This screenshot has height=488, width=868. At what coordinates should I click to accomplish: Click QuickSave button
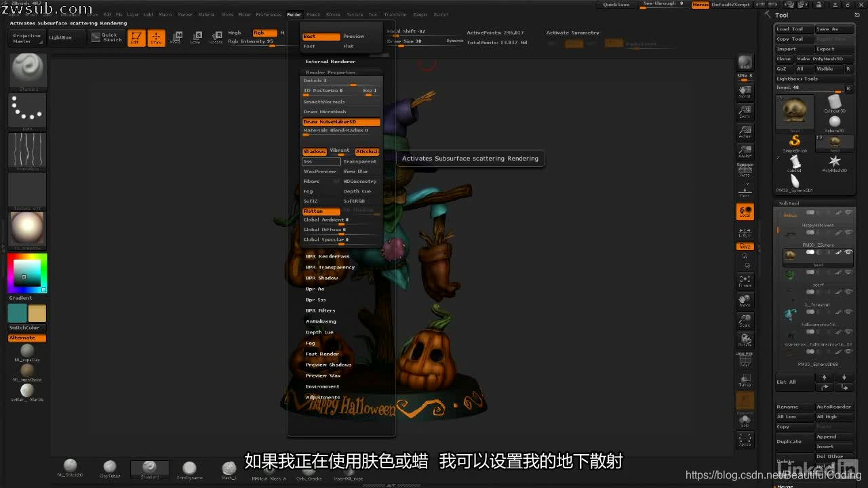pyautogui.click(x=617, y=5)
